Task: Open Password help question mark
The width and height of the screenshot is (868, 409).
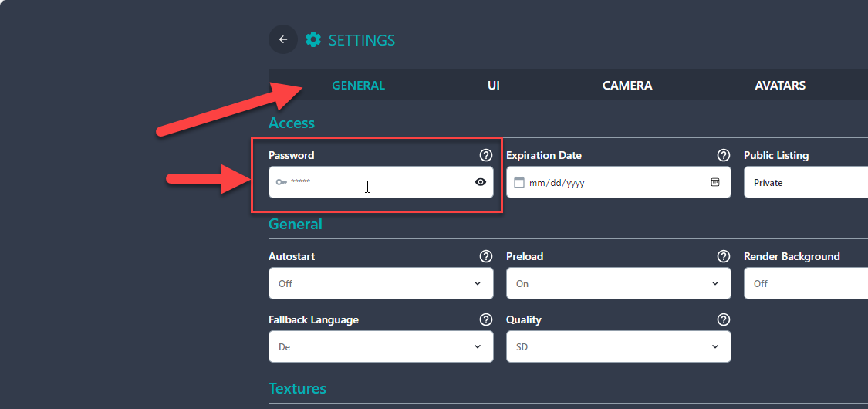Action: point(485,155)
